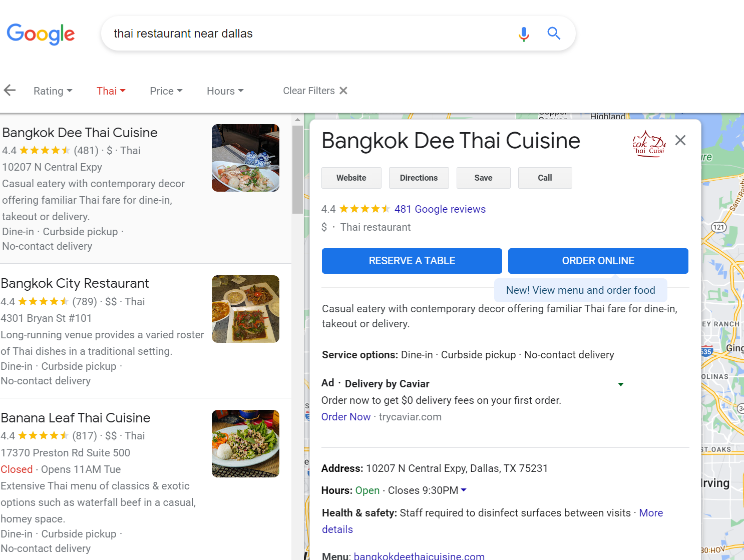The height and width of the screenshot is (560, 744).
Task: Click the blue search magnifier icon
Action: (x=554, y=34)
